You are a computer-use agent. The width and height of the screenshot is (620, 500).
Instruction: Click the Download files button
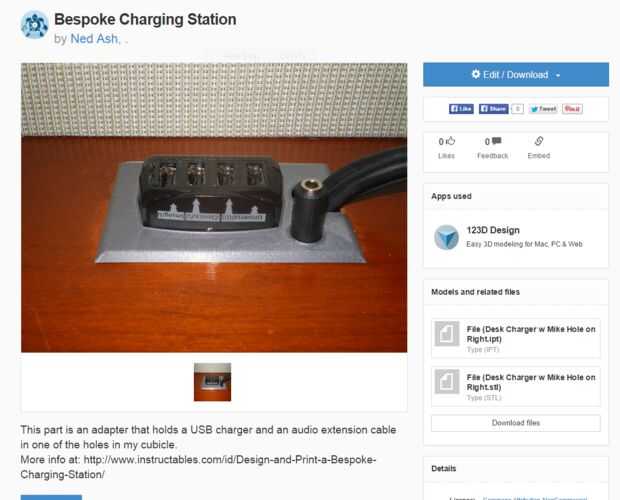point(516,423)
